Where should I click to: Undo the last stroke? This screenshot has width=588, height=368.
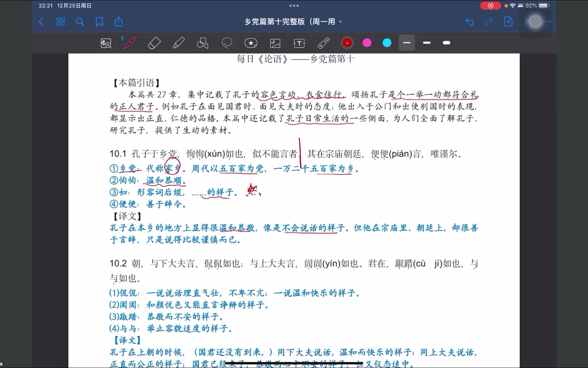(x=470, y=22)
